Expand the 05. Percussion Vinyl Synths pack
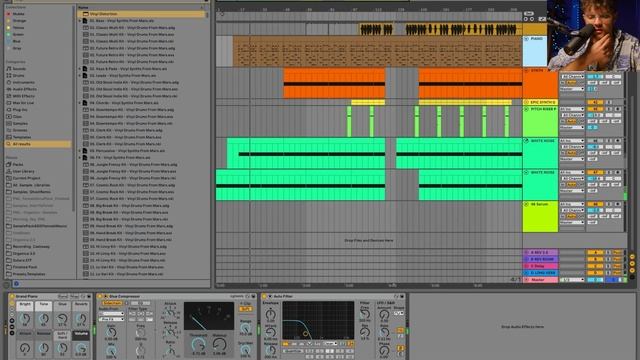The image size is (640, 360). coord(80,151)
